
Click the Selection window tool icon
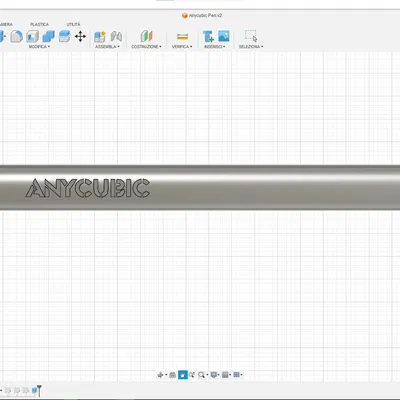251,36
